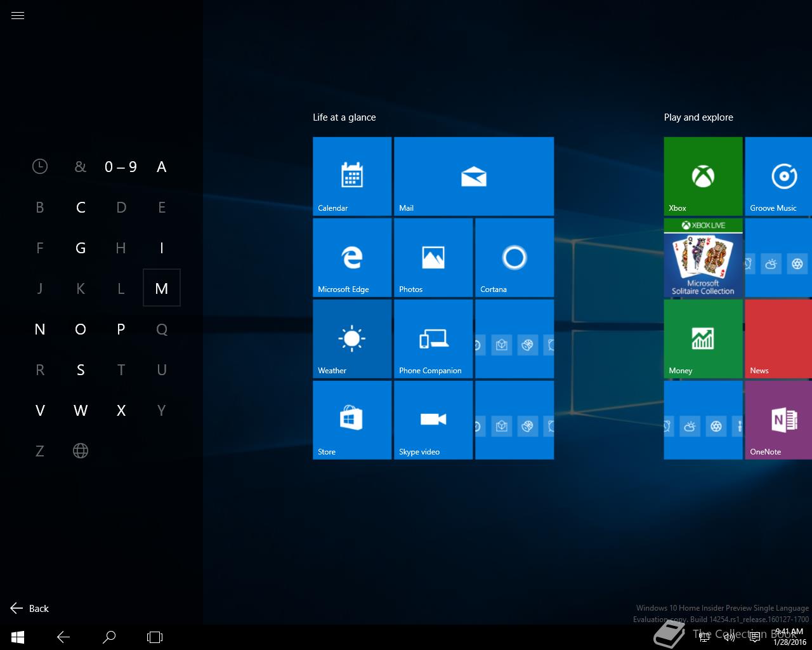Screen dimensions: 812x650
Task: Click the placeholder tile right of Skype video
Action: pyautogui.click(x=514, y=420)
